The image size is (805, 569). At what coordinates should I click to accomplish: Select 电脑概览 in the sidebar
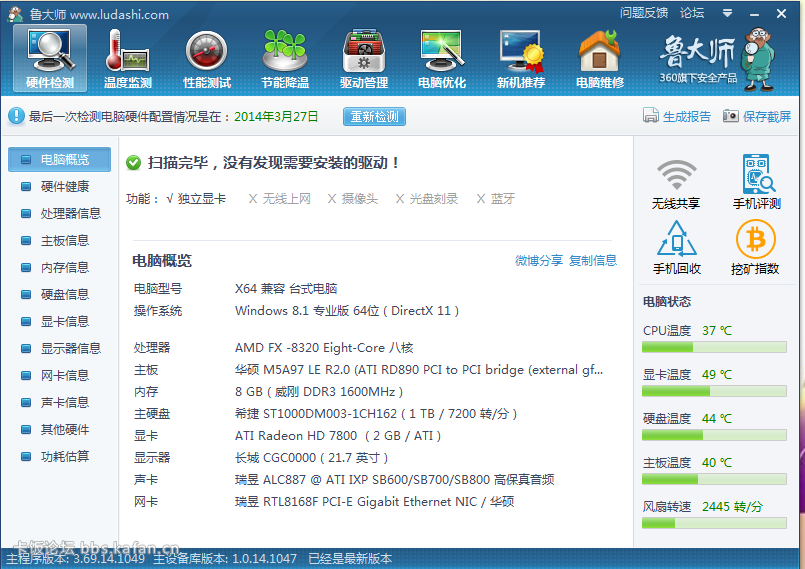click(60, 160)
